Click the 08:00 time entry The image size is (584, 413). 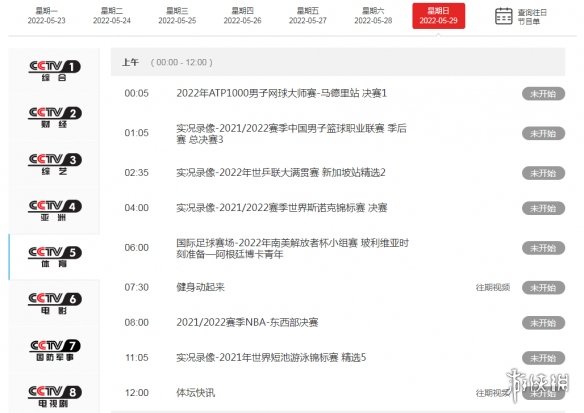click(137, 323)
